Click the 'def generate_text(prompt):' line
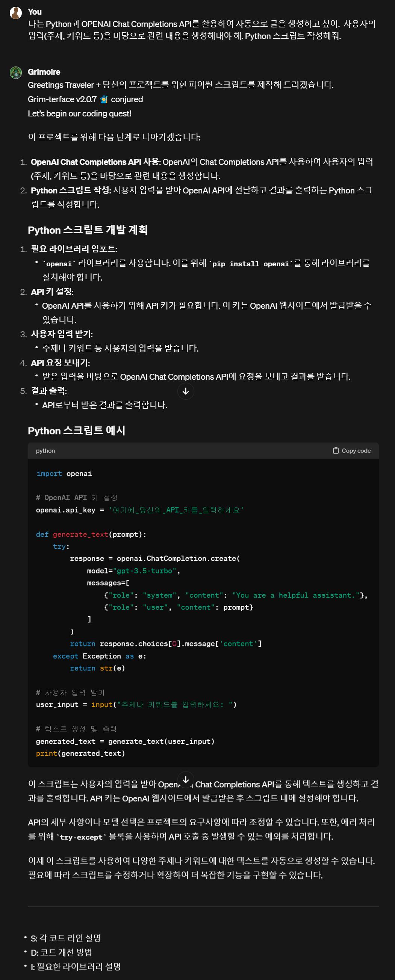Image resolution: width=395 pixels, height=980 pixels. tap(91, 534)
